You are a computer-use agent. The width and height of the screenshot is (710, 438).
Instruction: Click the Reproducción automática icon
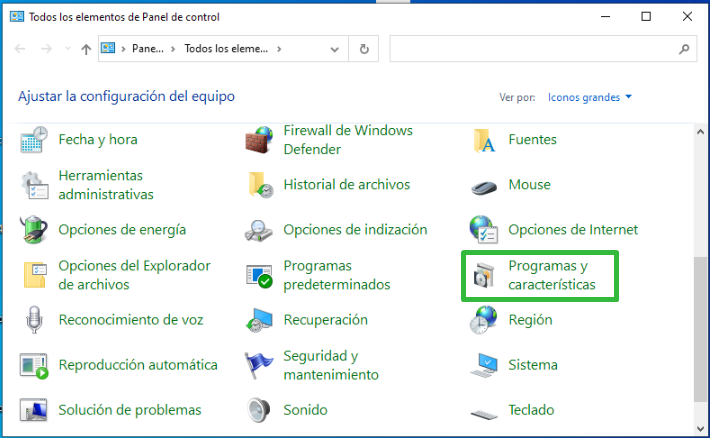click(x=34, y=366)
